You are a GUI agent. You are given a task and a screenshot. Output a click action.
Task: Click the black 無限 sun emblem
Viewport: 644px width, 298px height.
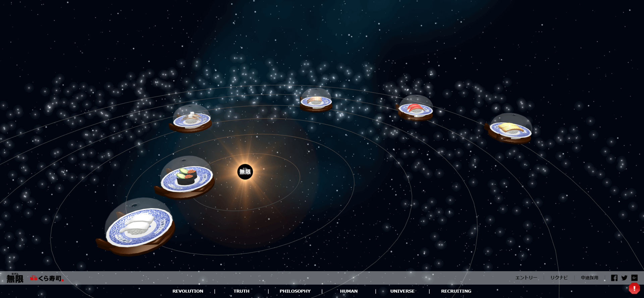pos(245,172)
